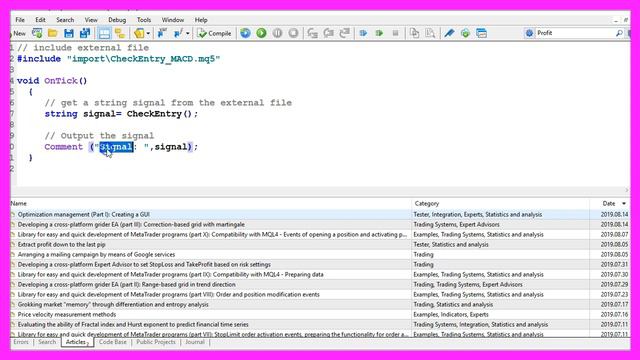640x360 pixels.
Task: Open a file using the folder icon
Action: point(53,33)
